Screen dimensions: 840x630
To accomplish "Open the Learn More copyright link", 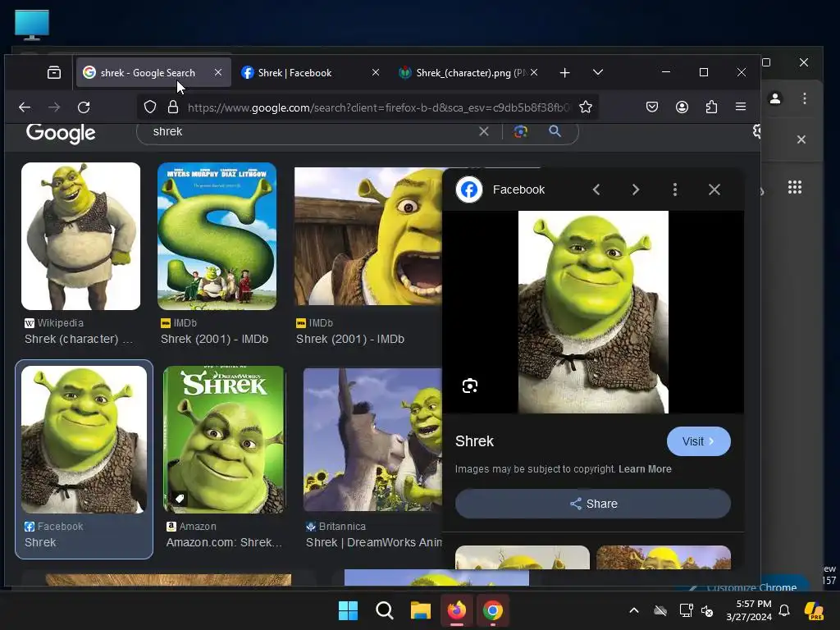I will click(x=645, y=469).
